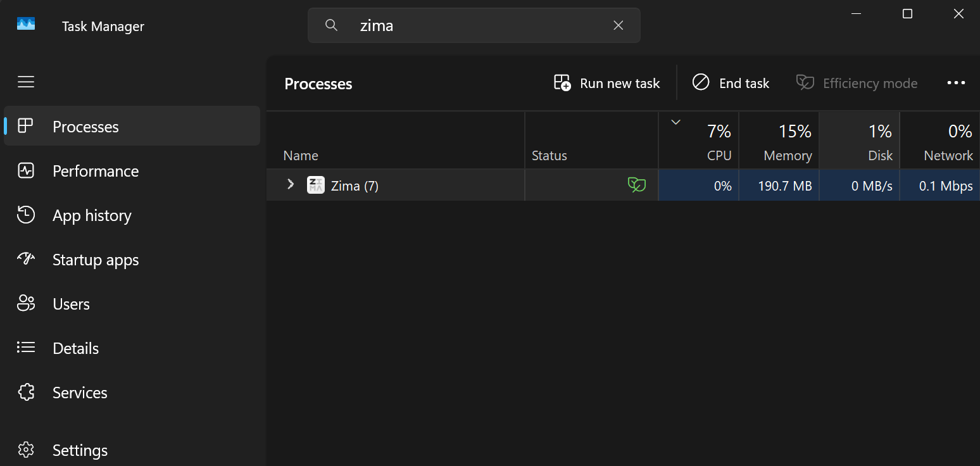Click the Zima app icon in row
Viewport: 980px width, 466px height.
(x=315, y=186)
